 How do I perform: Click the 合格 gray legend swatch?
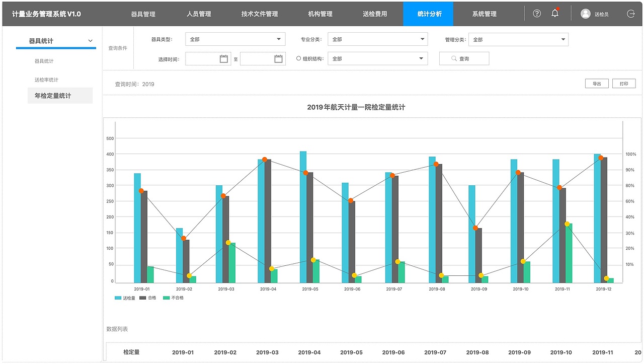coord(142,298)
